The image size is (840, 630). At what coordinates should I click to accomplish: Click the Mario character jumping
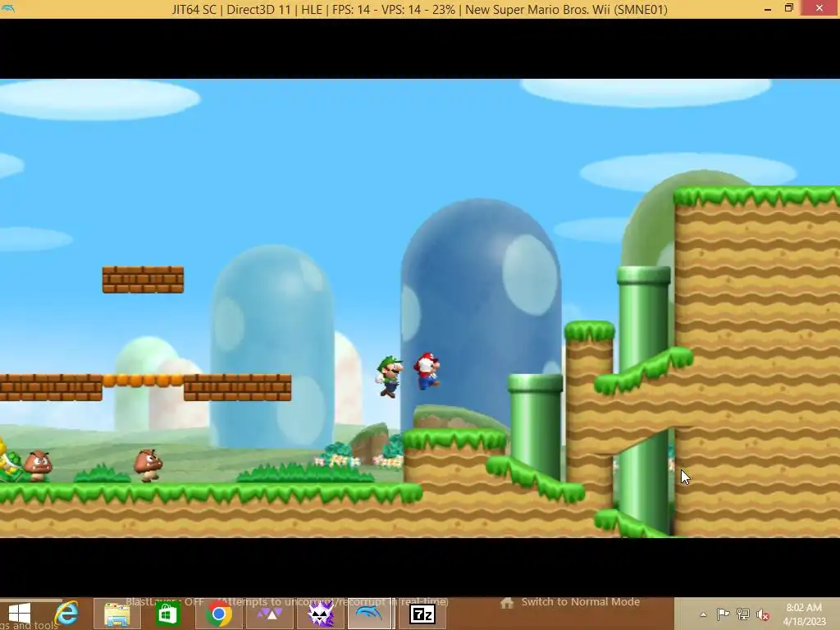click(427, 371)
